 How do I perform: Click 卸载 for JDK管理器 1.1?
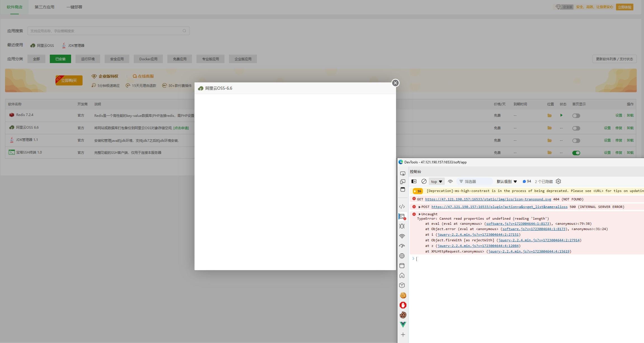click(x=630, y=140)
